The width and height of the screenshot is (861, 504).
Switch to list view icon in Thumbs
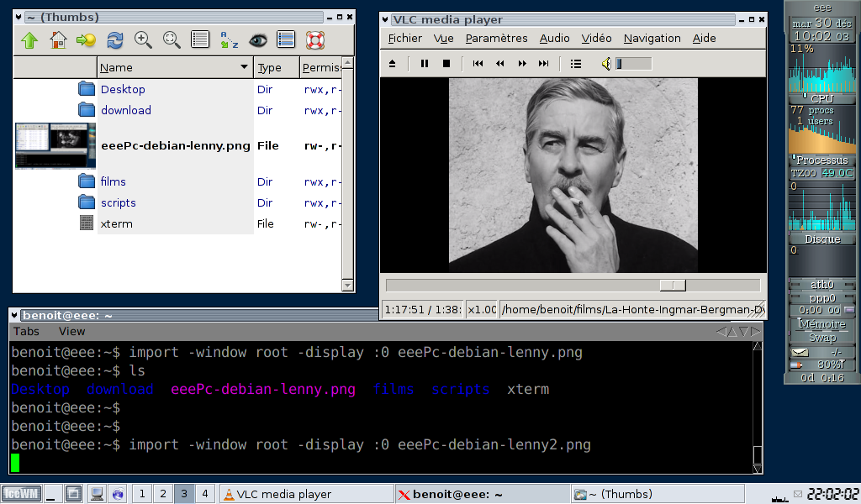200,40
